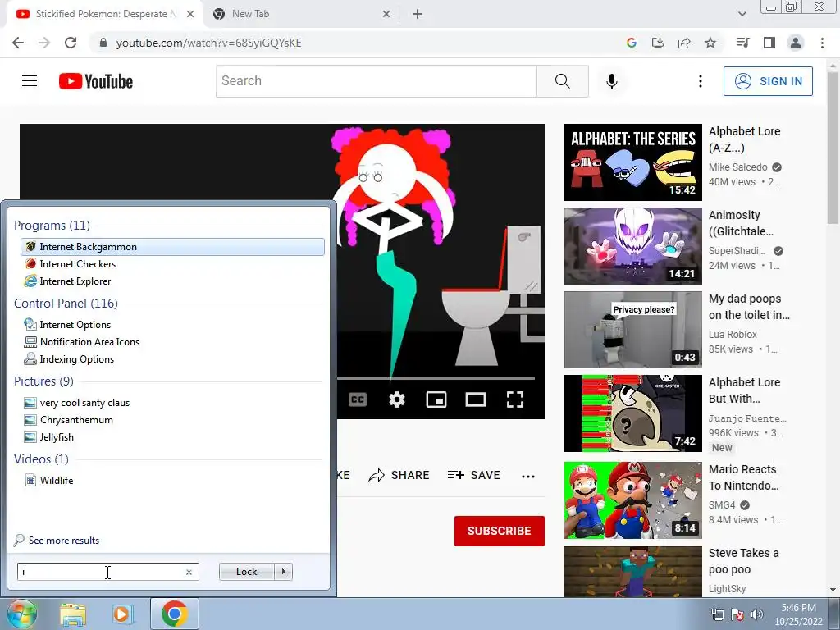Open Alphabet Lore (A-Z) thumbnail
The height and width of the screenshot is (630, 840).
coord(632,162)
